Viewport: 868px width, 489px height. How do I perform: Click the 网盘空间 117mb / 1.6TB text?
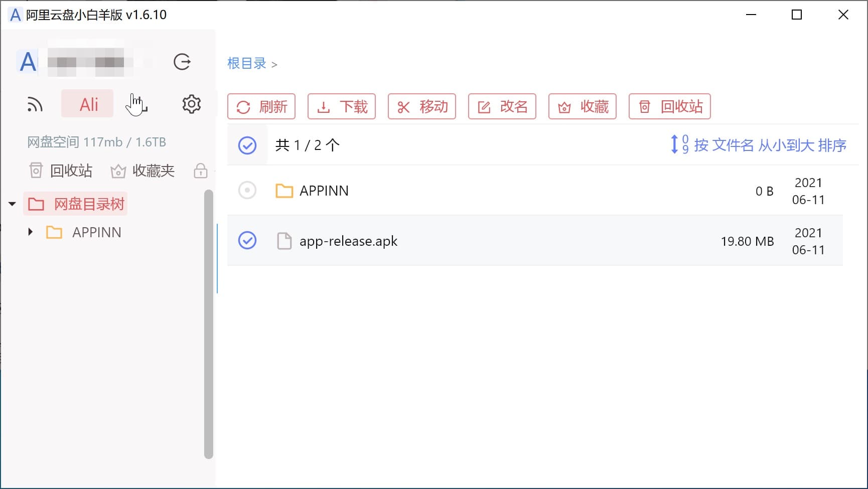click(x=96, y=142)
